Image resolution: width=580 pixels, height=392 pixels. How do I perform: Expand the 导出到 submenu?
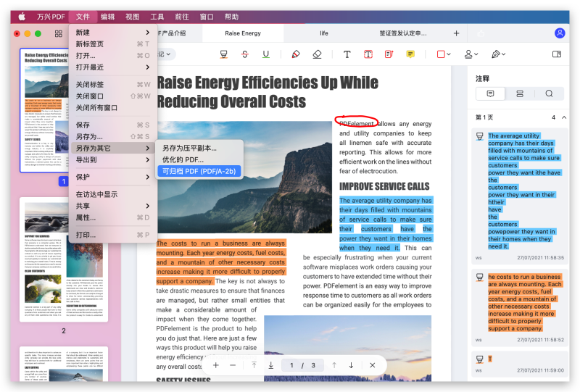pos(113,159)
